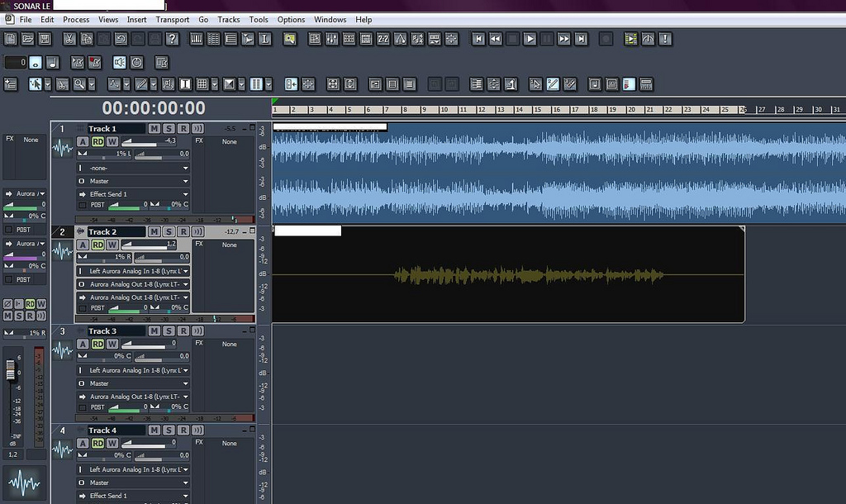This screenshot has width=846, height=504.
Task: Open the File menu
Action: coord(26,20)
